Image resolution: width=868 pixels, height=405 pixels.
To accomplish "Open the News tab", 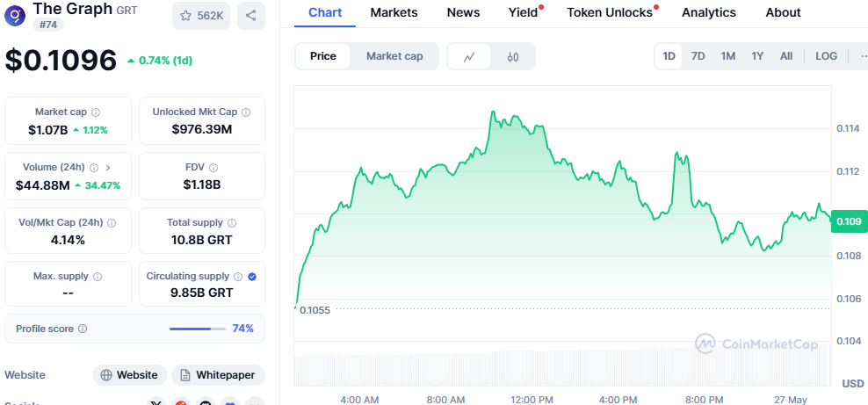I will 461,12.
